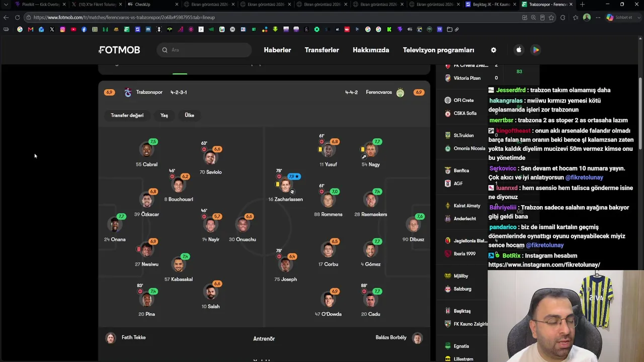Open coach Balázs Borbély's page
The width and height of the screenshot is (644, 362).
[398, 338]
